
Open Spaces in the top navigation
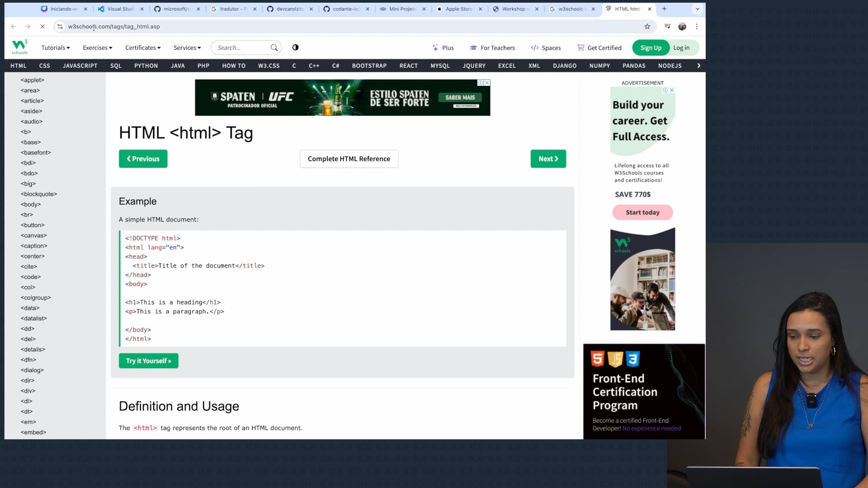(x=546, y=47)
